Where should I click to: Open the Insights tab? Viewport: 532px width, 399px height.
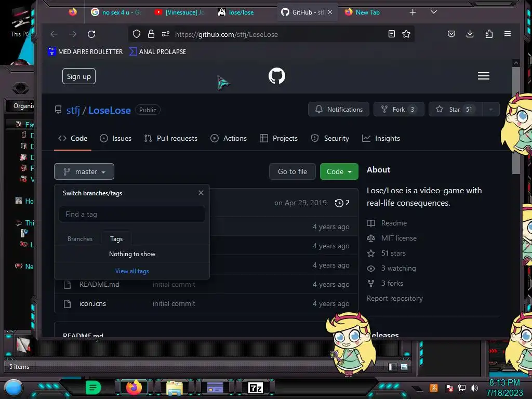(x=381, y=138)
